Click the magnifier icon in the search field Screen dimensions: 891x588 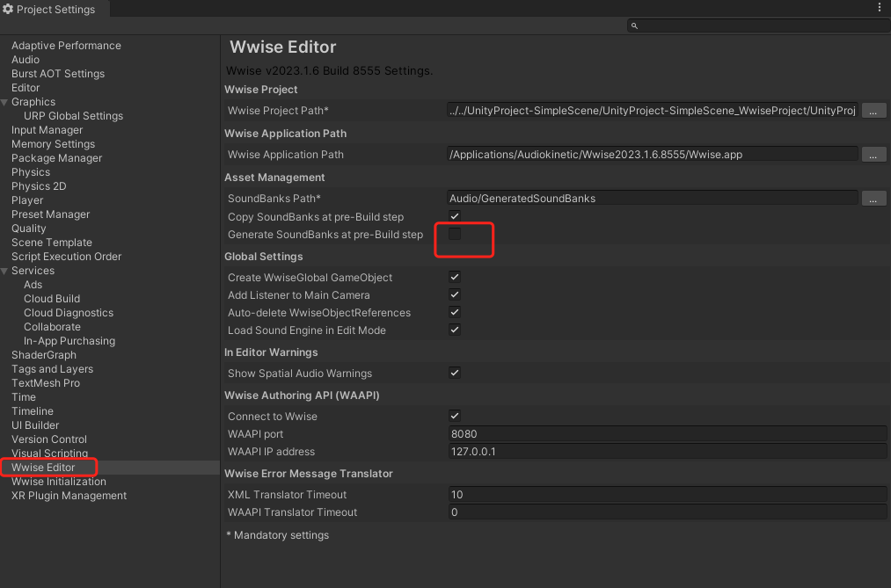(635, 25)
